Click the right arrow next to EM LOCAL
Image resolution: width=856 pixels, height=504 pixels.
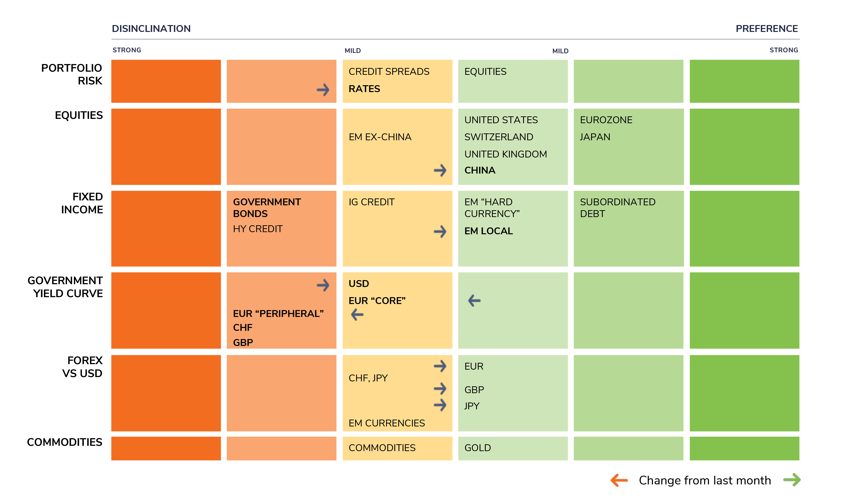(440, 232)
